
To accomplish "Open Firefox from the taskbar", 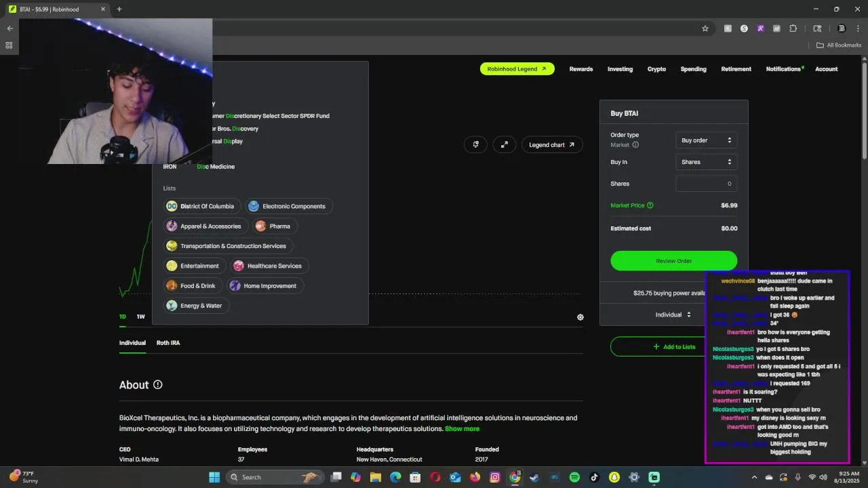I will [x=475, y=477].
